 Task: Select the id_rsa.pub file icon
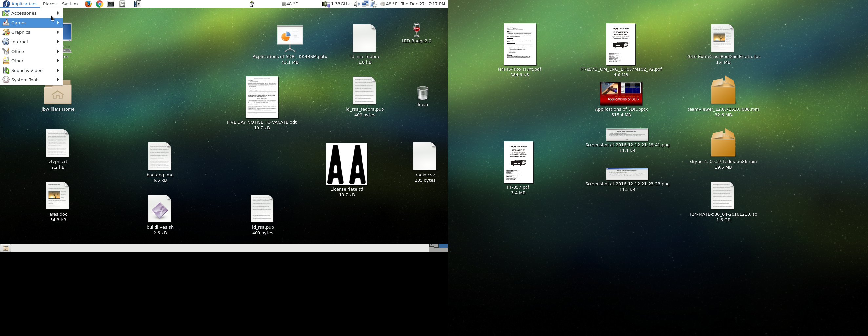tap(262, 209)
